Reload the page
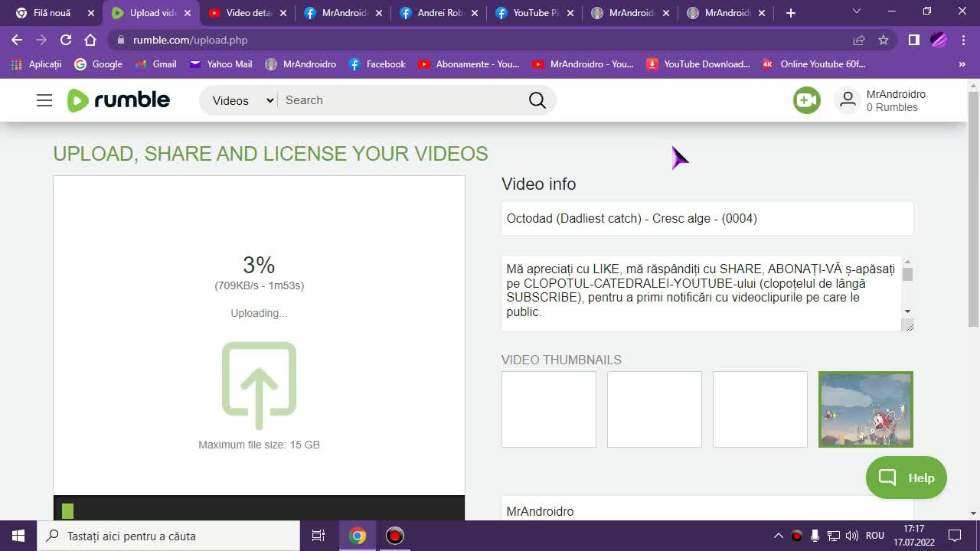This screenshot has width=980, height=551. [66, 40]
